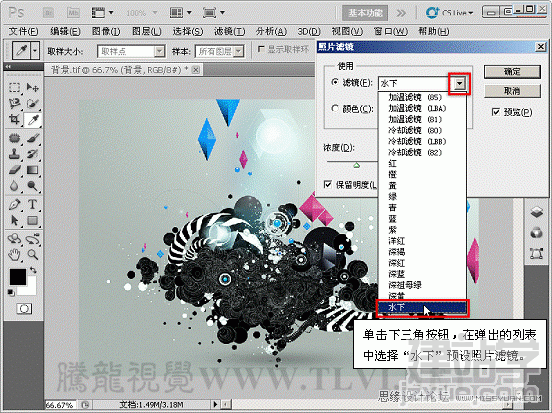Select the Pen tool

coord(14,204)
